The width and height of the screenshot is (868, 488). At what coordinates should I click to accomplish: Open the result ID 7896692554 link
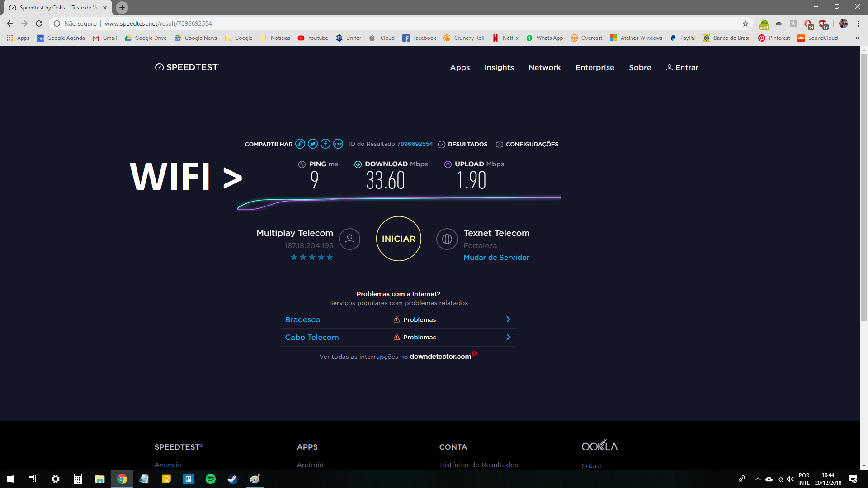pos(415,144)
